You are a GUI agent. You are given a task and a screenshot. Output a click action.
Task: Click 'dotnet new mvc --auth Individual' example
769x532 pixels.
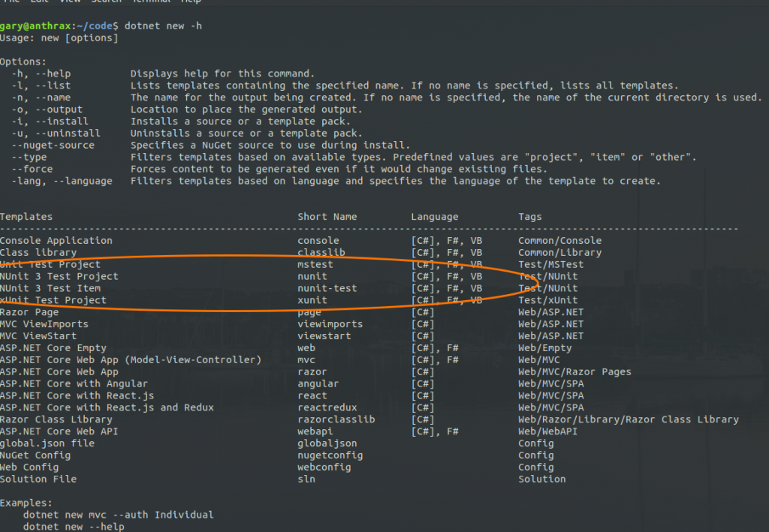[x=118, y=515]
